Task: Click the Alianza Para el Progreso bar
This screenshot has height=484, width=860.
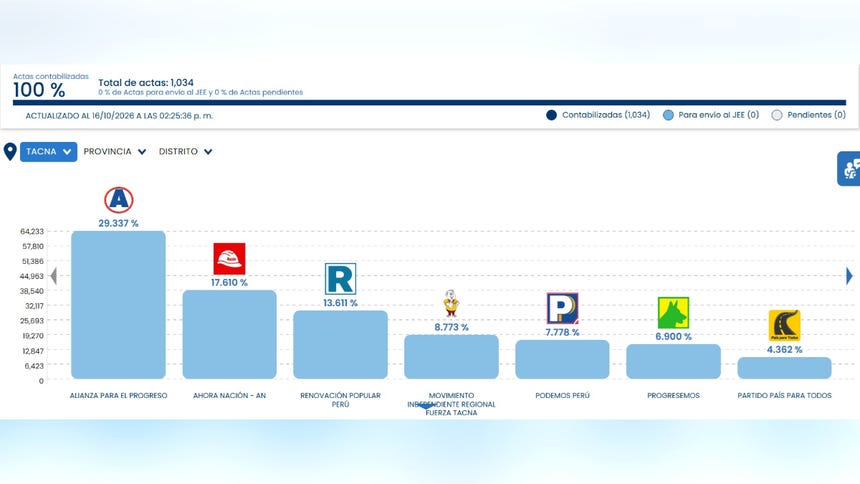Action: [x=118, y=305]
